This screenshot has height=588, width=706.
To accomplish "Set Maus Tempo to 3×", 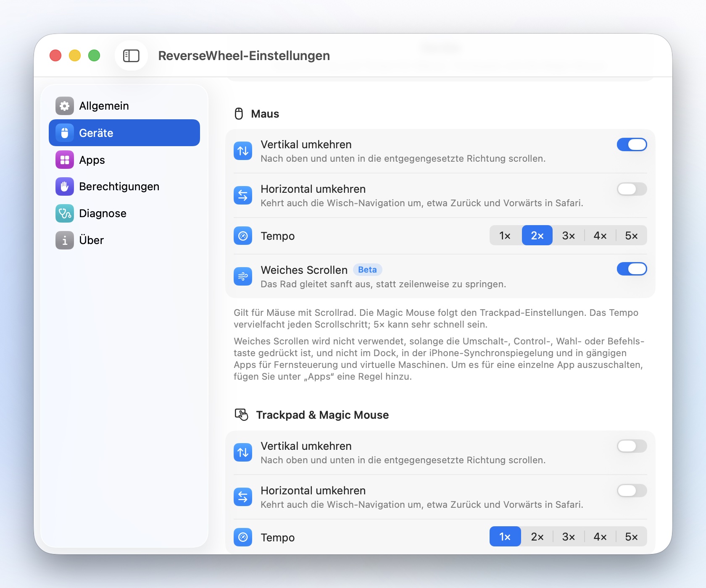I will [569, 236].
